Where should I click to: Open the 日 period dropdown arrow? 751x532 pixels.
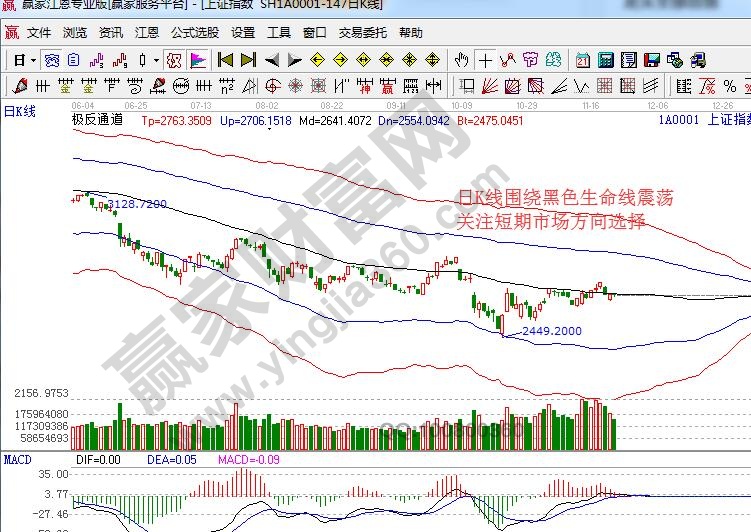[x=33, y=60]
